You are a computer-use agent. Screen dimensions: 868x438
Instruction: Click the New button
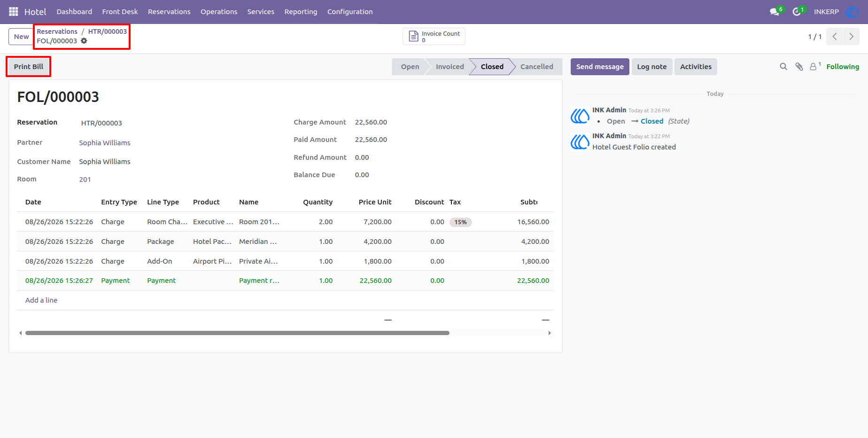(21, 37)
